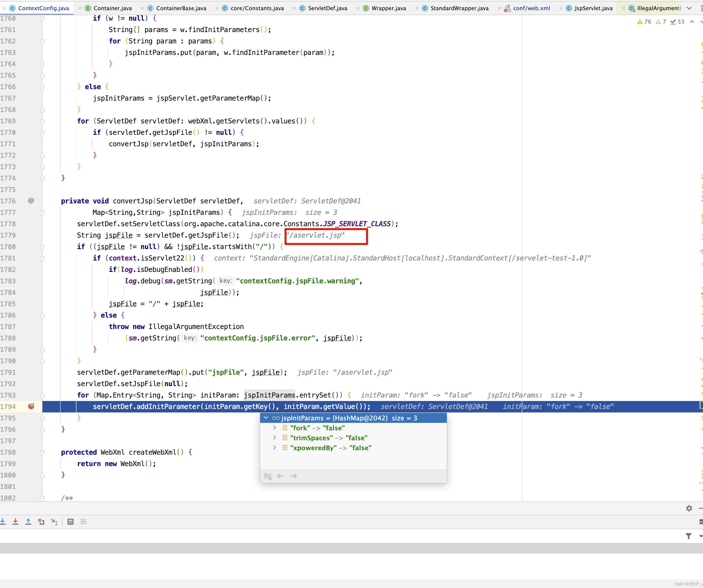Click the Drop Frame icon
The width and height of the screenshot is (703, 588).
pyautogui.click(x=41, y=521)
